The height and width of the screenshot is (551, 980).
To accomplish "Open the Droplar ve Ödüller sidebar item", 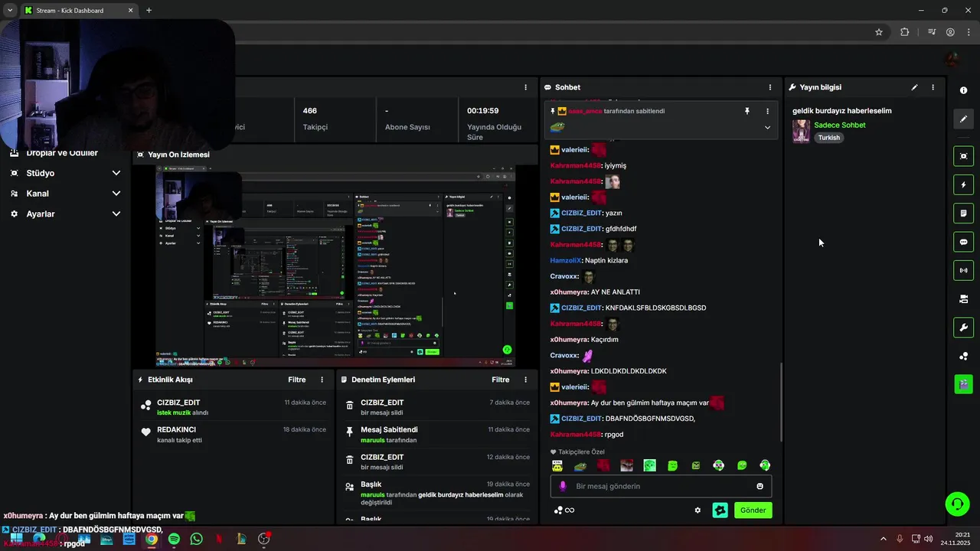I will click(62, 153).
